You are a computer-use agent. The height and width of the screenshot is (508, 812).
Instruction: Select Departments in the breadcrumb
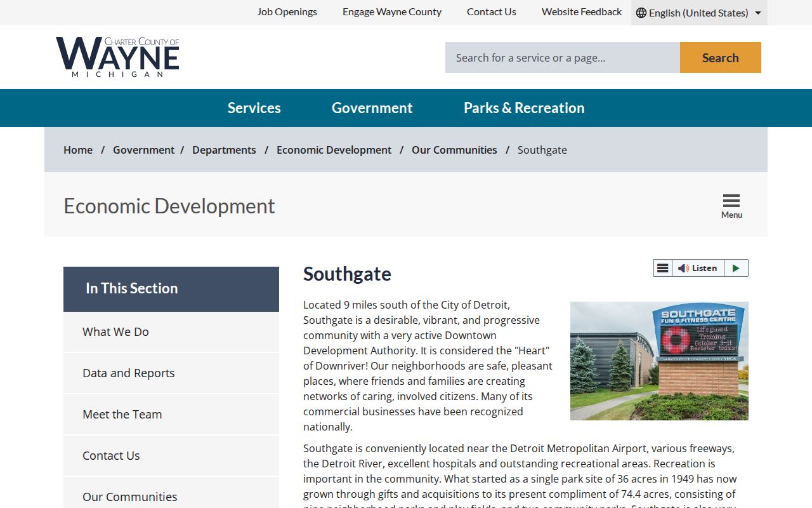224,150
